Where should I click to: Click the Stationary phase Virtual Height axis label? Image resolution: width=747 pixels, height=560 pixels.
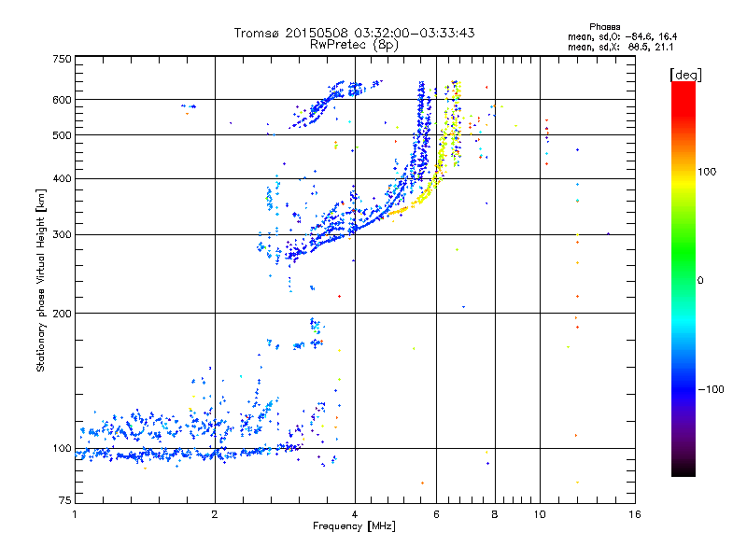point(41,282)
